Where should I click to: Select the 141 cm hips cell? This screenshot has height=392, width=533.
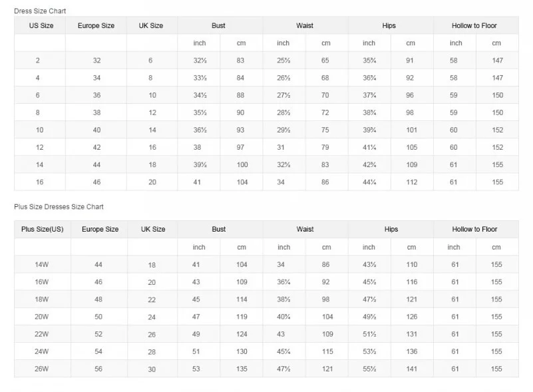tap(411, 369)
